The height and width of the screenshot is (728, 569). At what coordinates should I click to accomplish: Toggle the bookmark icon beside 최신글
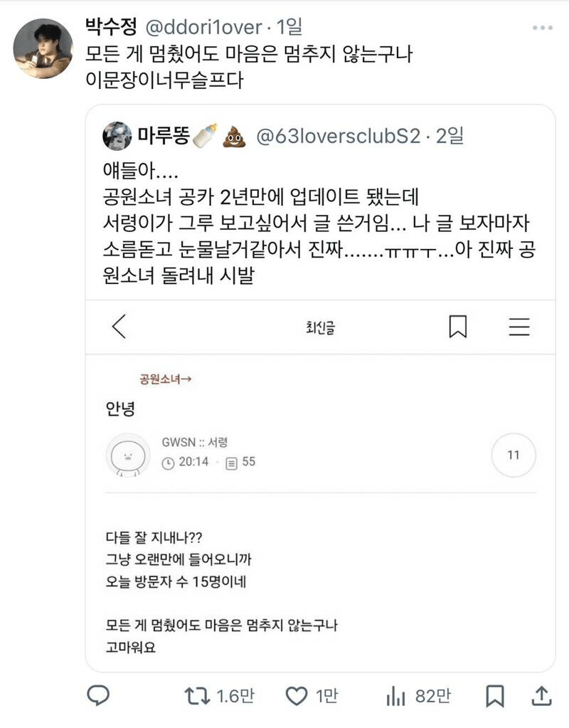(x=458, y=327)
